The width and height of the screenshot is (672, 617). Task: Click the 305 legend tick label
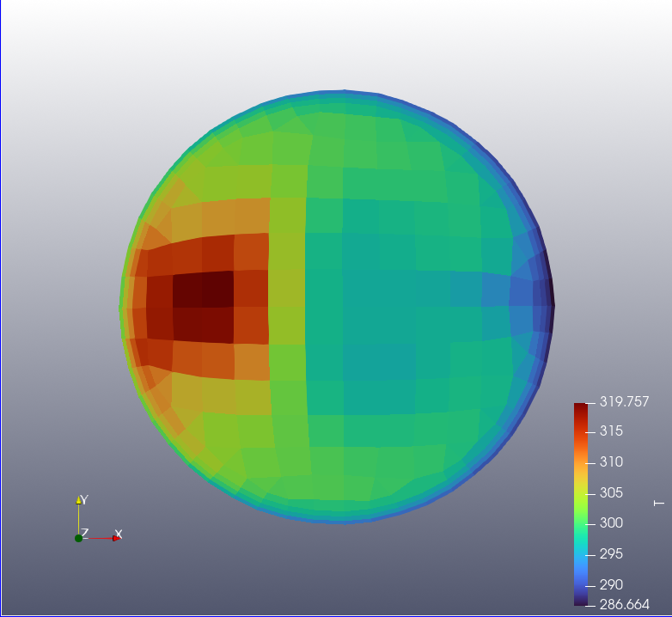[612, 492]
